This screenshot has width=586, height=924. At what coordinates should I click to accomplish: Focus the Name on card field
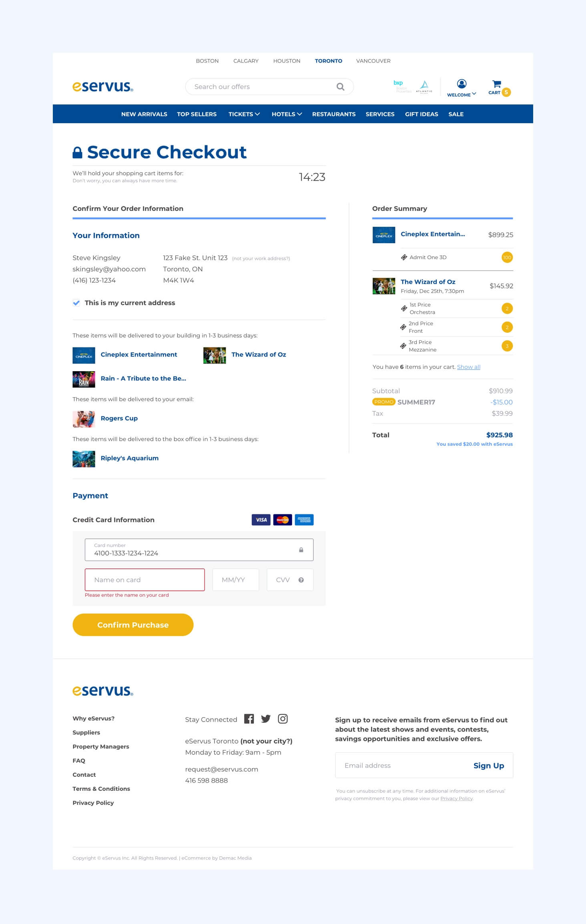point(144,580)
